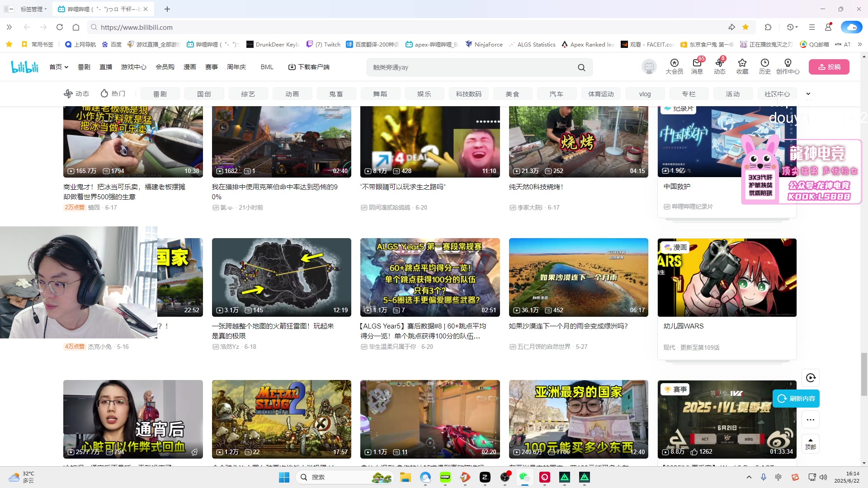Click the bilibili search input field
Viewport: 868px width, 488px height.
point(472,67)
